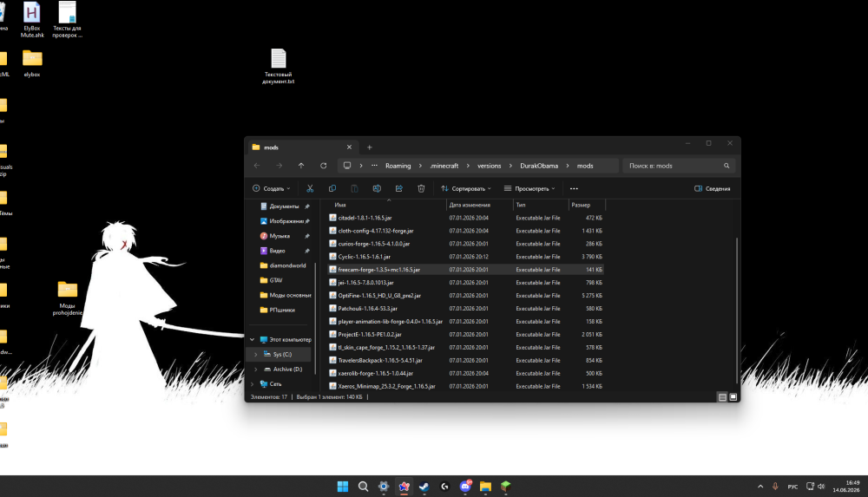The width and height of the screenshot is (868, 497).
Task: Click the Cut scissors icon in Explorer toolbar
Action: (x=310, y=189)
